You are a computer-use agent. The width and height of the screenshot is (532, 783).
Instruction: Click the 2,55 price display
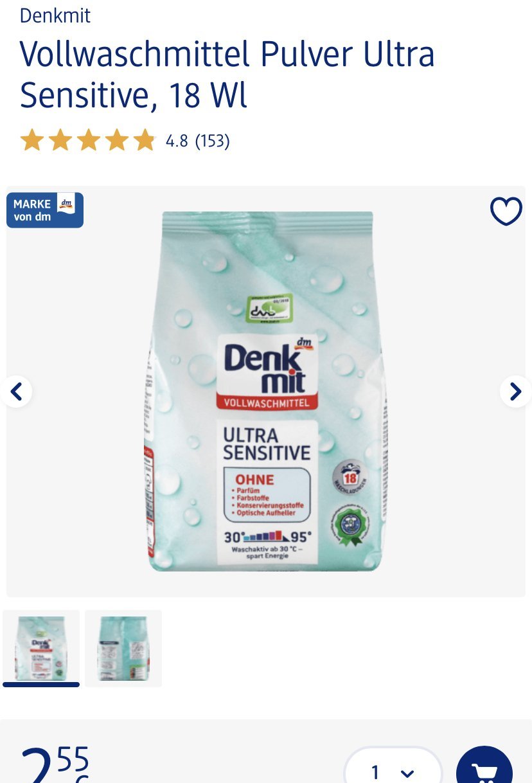click(x=55, y=765)
